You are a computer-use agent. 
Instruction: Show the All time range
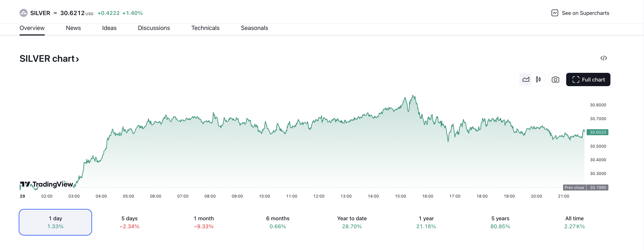coord(574,222)
